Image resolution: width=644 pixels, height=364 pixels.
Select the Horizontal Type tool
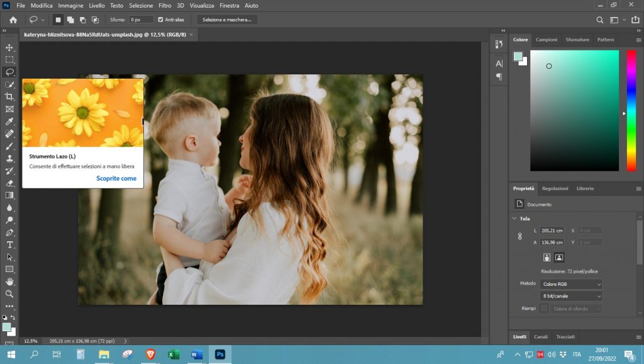tap(9, 244)
